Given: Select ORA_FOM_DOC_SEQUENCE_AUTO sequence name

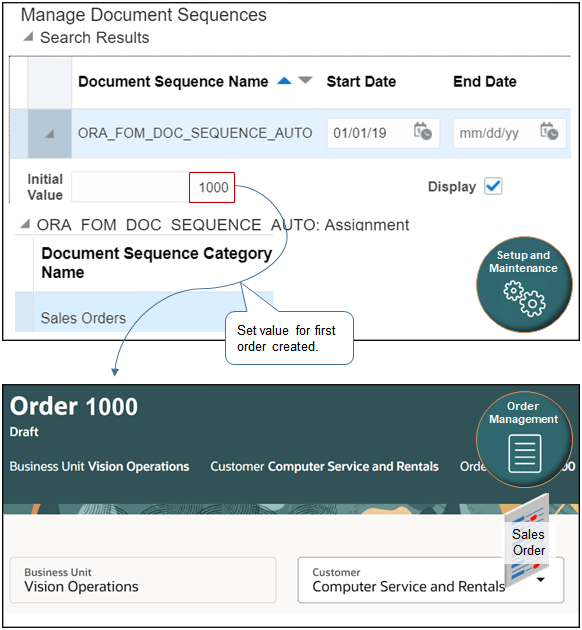Looking at the screenshot, I should (x=195, y=133).
